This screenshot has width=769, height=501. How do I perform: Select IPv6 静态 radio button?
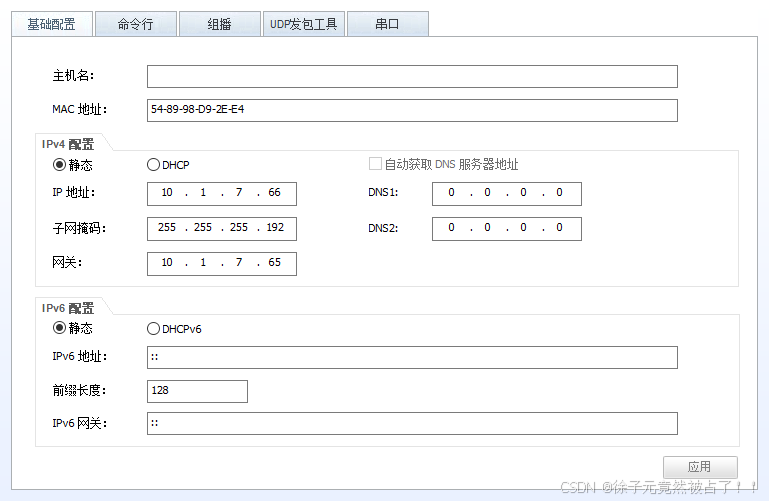[59, 327]
